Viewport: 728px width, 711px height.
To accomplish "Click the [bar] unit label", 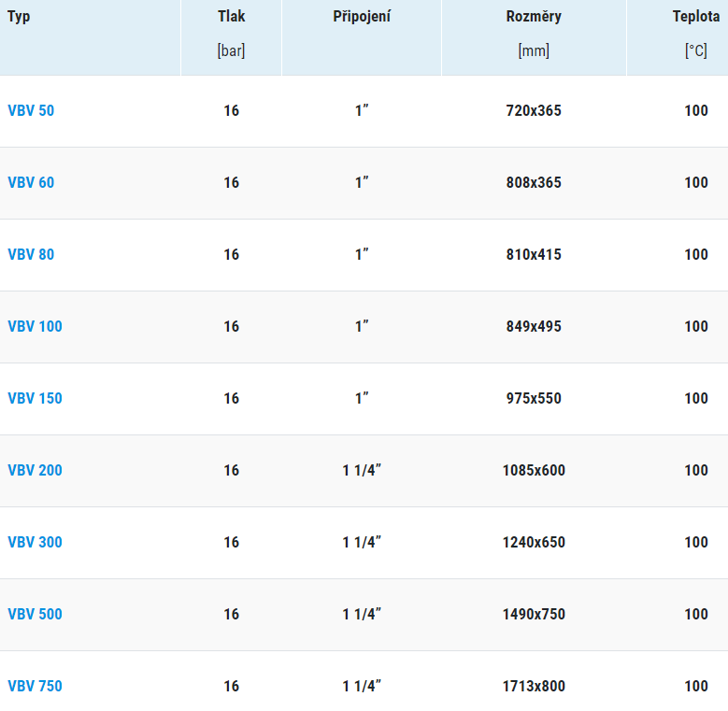I will pos(231,50).
